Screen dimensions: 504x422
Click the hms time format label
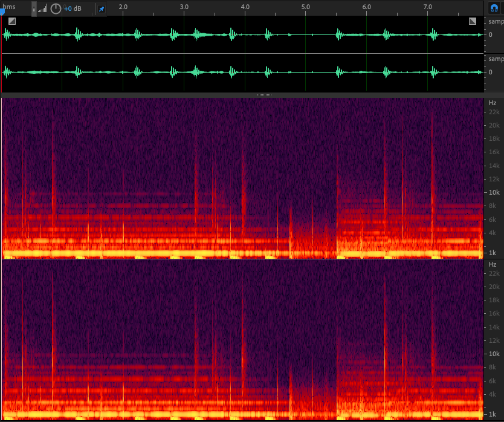[x=8, y=6]
